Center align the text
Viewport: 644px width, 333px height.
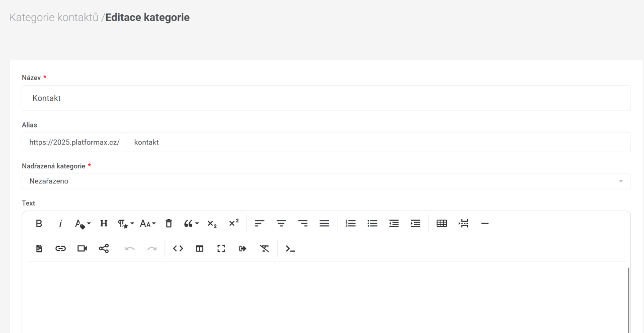click(x=281, y=224)
